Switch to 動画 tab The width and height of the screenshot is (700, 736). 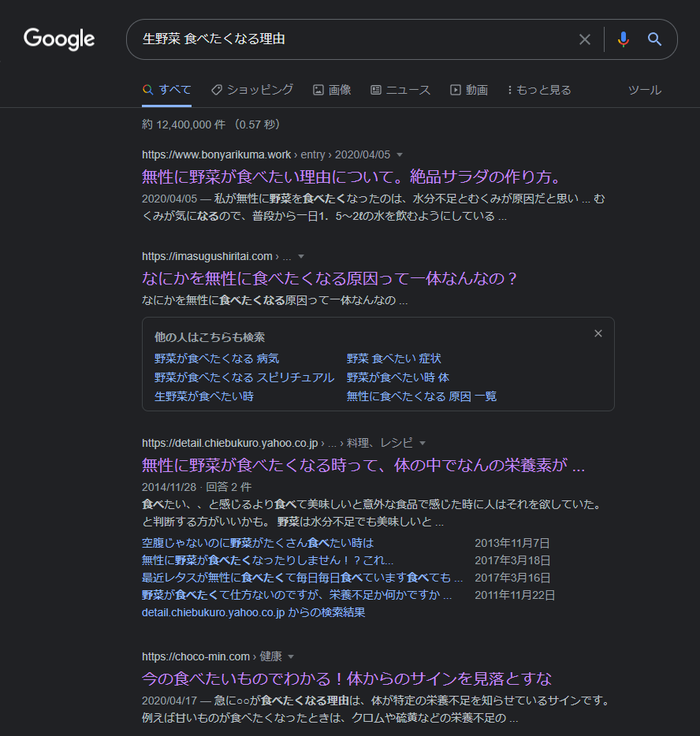coord(469,90)
